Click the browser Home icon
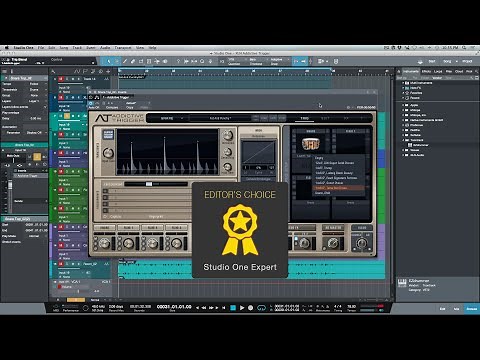The width and height of the screenshot is (480, 360). click(x=399, y=71)
